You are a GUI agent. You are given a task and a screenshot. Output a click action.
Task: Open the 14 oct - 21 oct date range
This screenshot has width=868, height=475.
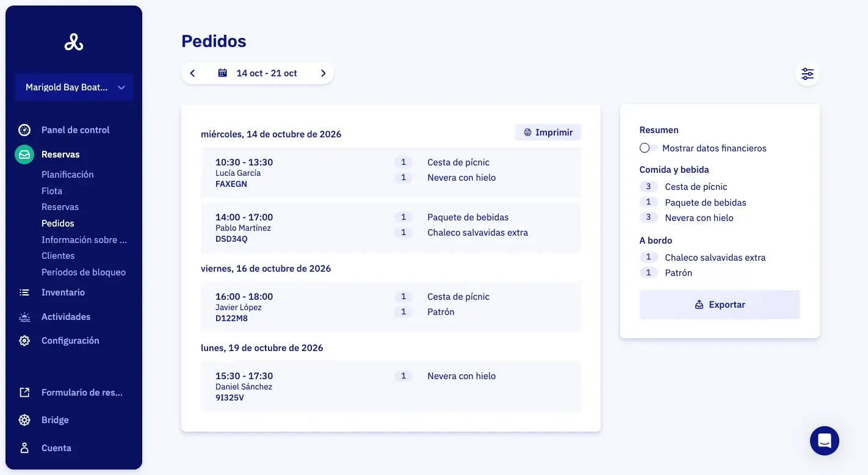coord(267,73)
